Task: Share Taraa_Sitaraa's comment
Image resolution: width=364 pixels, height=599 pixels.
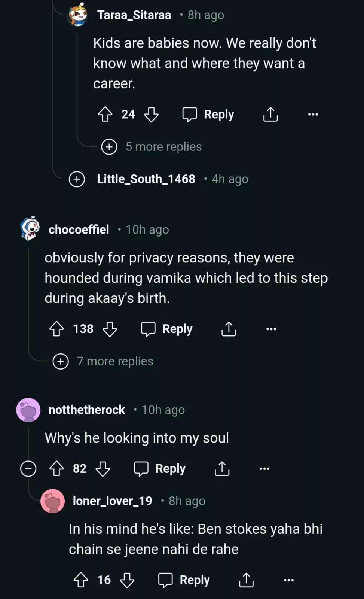Action: (270, 114)
